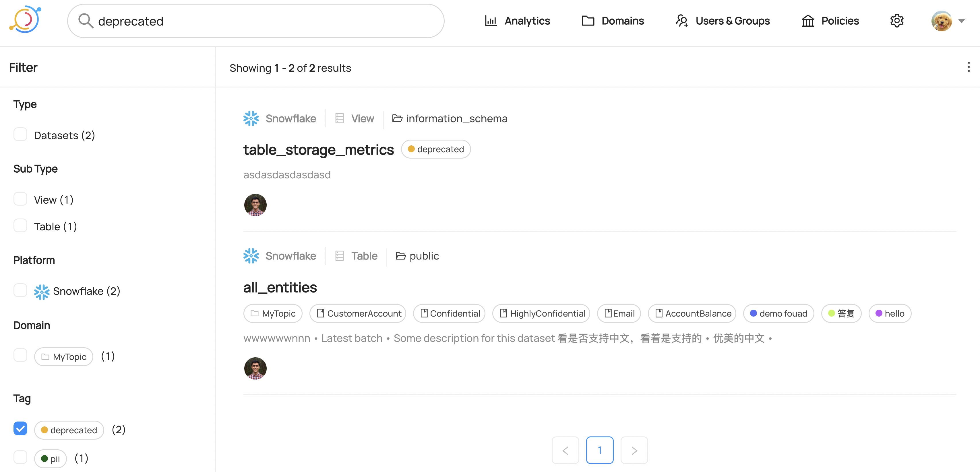Click the search magnifier icon
980x472 pixels.
(86, 21)
